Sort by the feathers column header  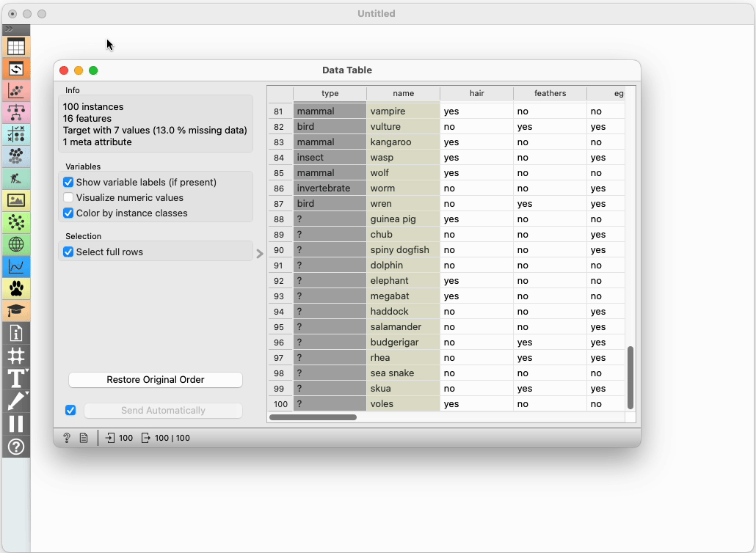(550, 93)
